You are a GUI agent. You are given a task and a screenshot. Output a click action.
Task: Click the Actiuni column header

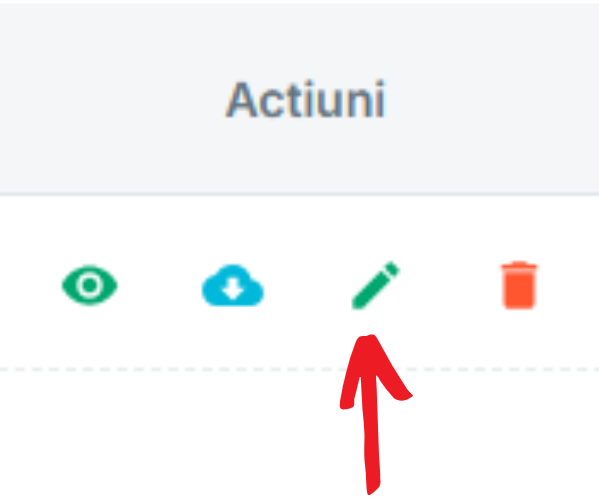tap(306, 99)
